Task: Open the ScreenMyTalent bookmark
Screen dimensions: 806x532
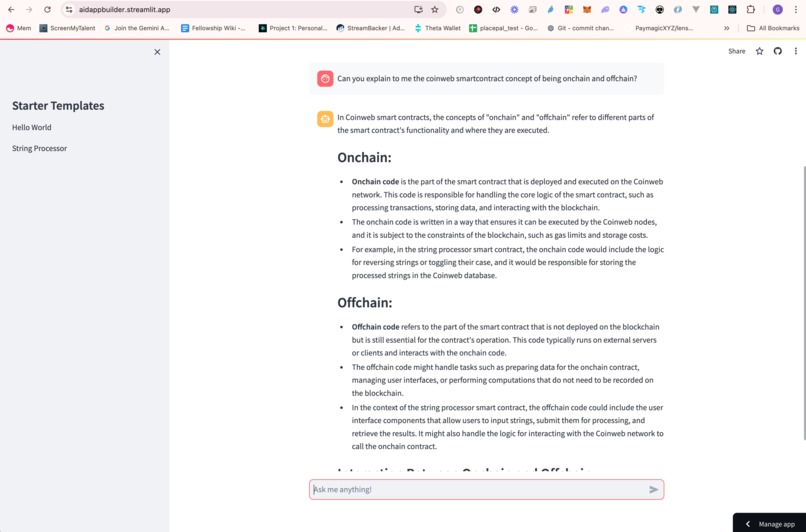Action: (67, 28)
